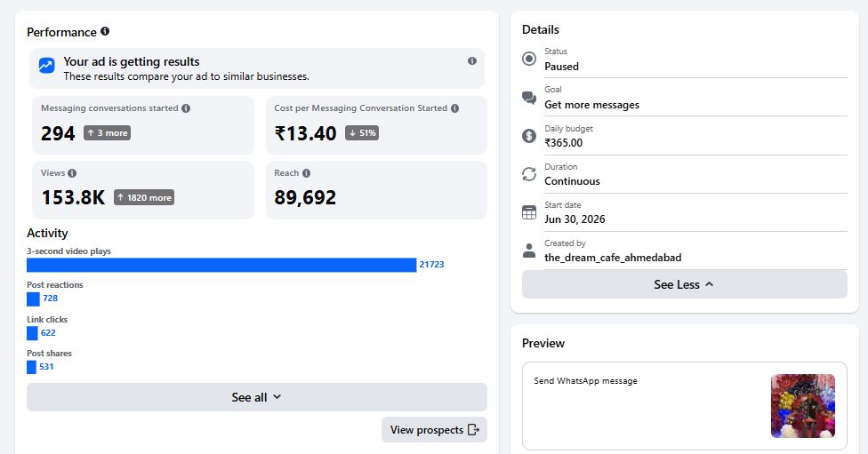Show info tooltip icon beside Views
868x454 pixels.
[x=72, y=173]
